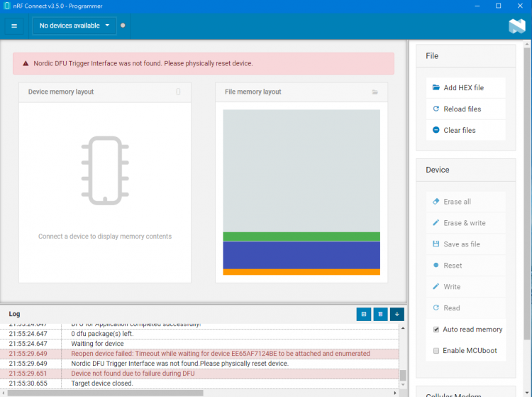Viewport: 532px width, 397px height.
Task: Click the warning triangle in the error banner
Action: [26, 63]
